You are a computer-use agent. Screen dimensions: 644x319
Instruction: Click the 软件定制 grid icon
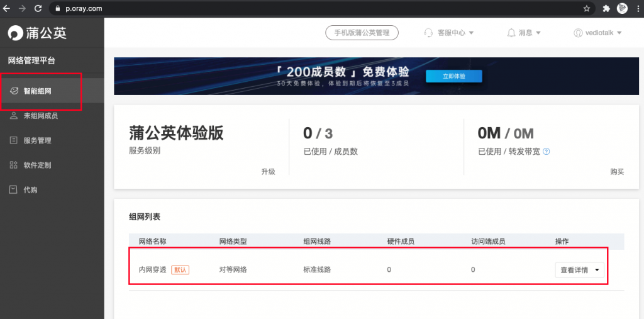(14, 165)
